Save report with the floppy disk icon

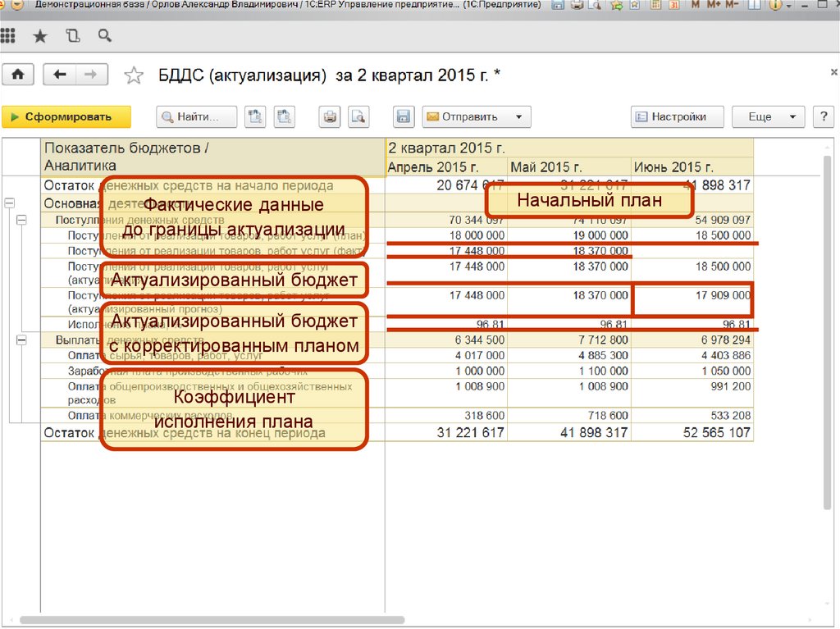tap(403, 116)
